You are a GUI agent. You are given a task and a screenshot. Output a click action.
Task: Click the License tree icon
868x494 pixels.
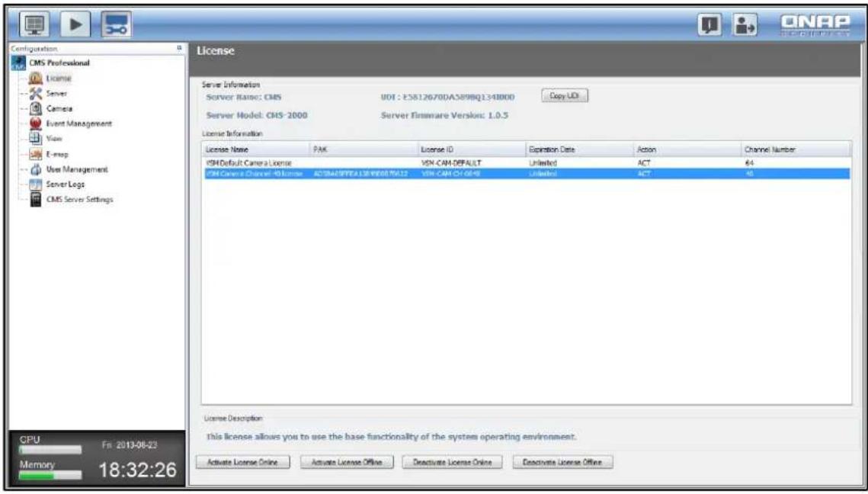[x=35, y=79]
